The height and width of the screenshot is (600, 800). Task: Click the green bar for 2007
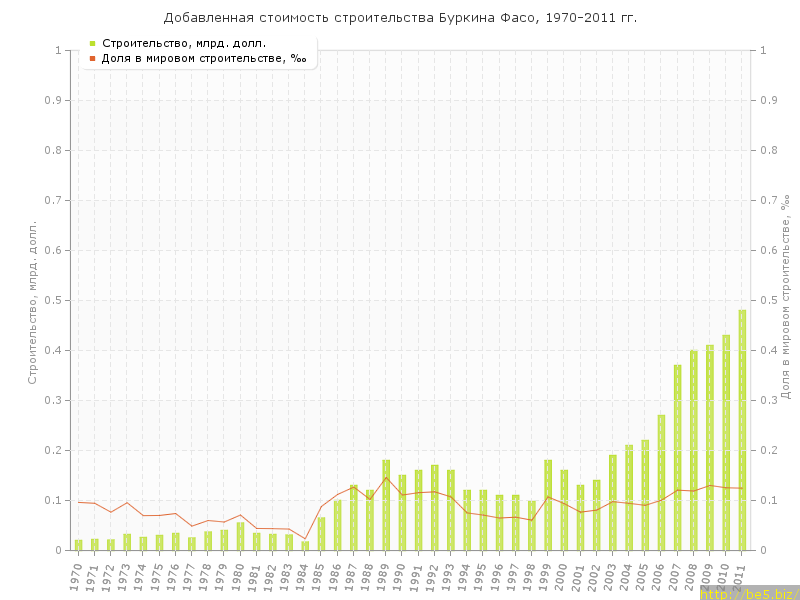click(677, 458)
